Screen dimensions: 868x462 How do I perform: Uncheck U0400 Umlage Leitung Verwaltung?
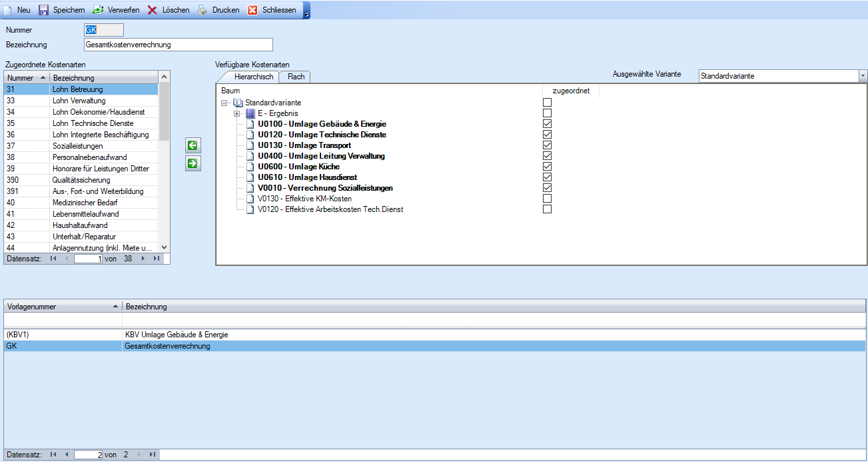pyautogui.click(x=548, y=156)
